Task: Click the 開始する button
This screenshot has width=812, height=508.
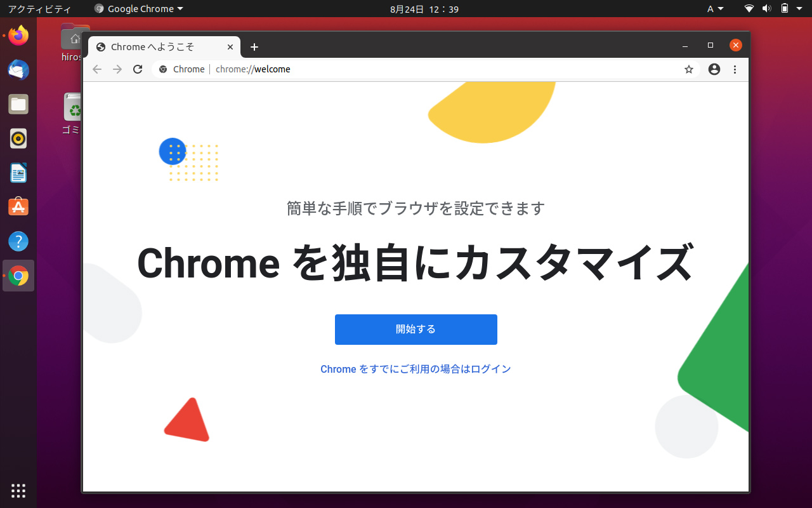Action: [x=416, y=330]
